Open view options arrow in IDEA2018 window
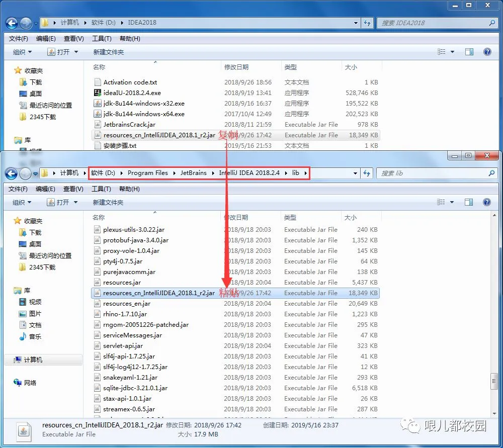This screenshot has height=448, width=503. pos(452,52)
